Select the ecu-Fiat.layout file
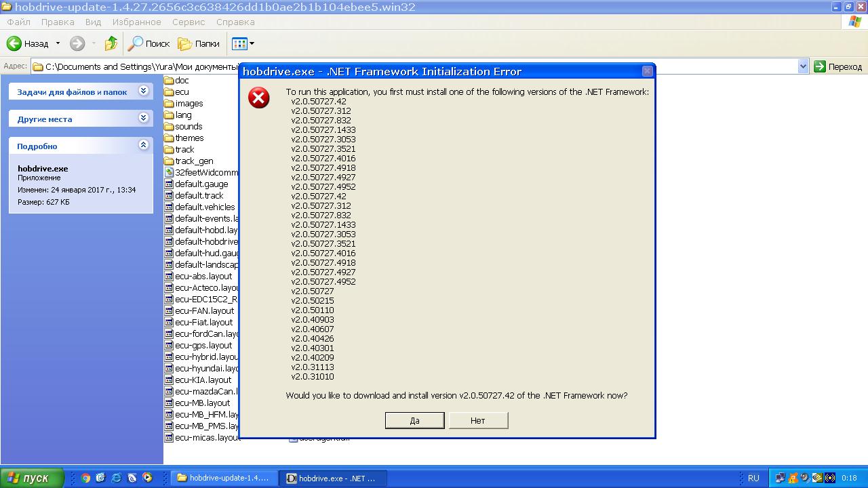868x488 pixels. point(199,322)
